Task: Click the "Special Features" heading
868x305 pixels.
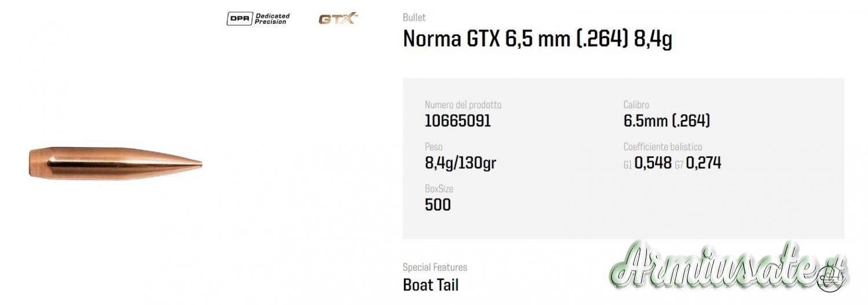Action: [435, 267]
